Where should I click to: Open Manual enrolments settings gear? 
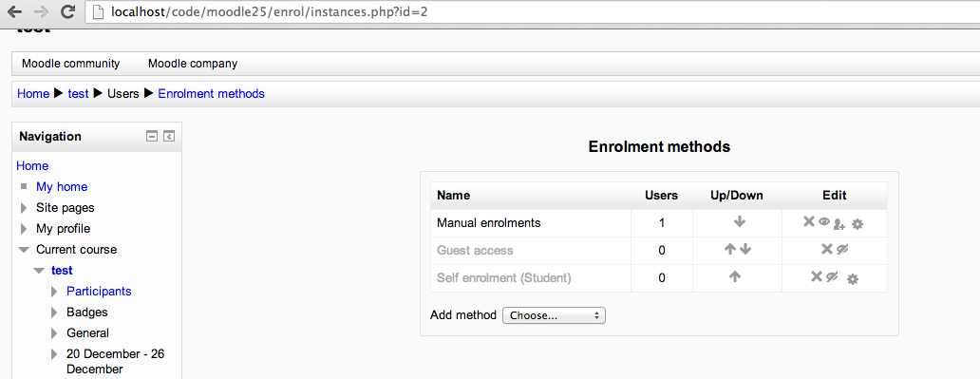[857, 224]
